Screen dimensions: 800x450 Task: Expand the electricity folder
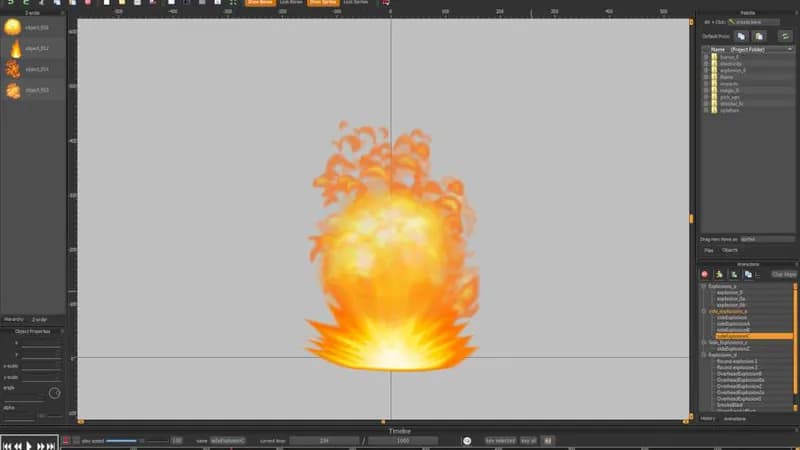tap(706, 64)
